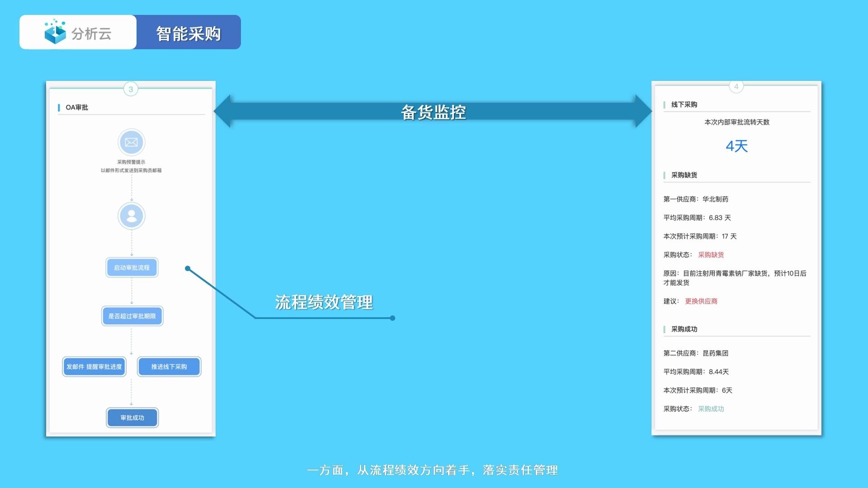Click step number 3 circle badge
The image size is (868, 488).
(x=131, y=89)
